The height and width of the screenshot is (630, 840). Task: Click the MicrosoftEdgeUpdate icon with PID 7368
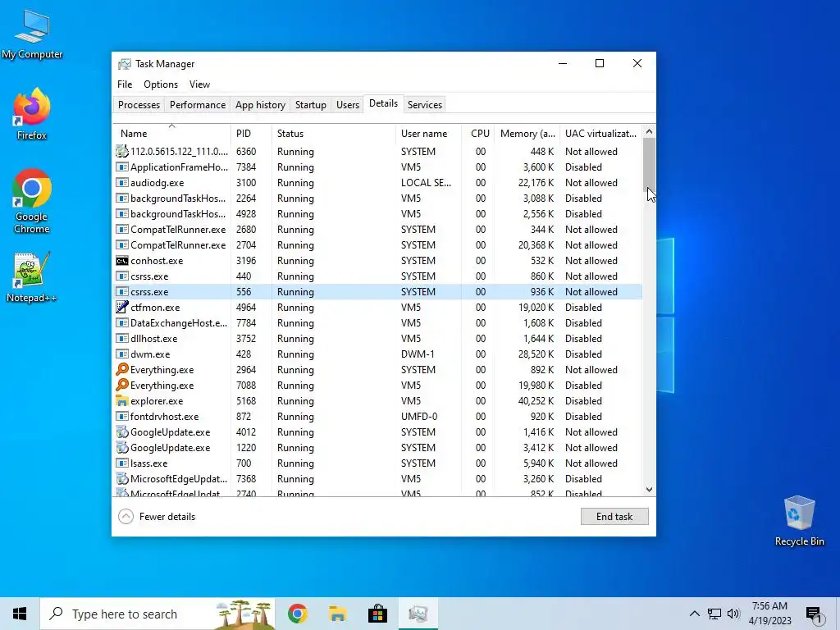tap(122, 478)
